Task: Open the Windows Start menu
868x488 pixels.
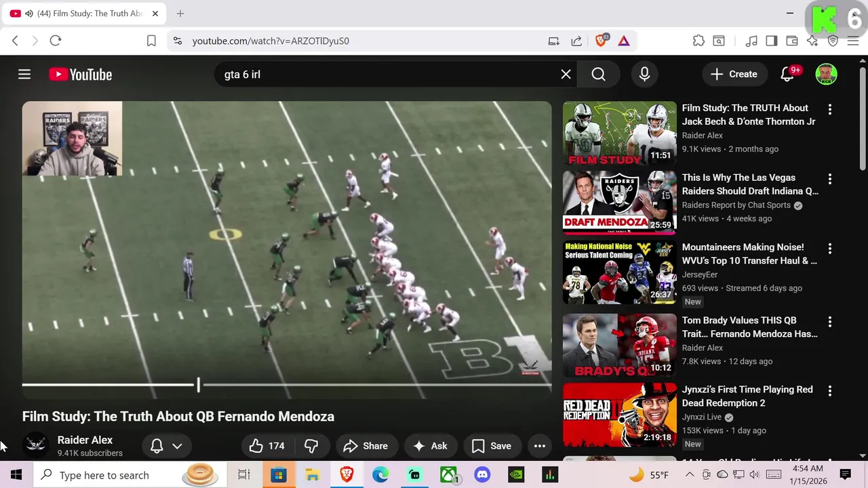Action: click(16, 475)
